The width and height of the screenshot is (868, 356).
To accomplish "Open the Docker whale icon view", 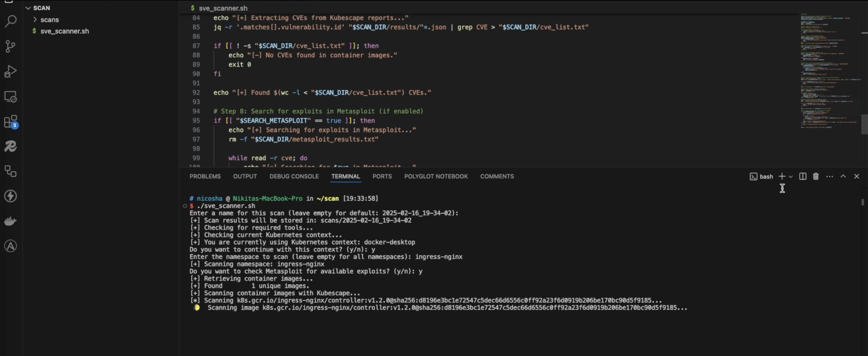I will pos(11,221).
